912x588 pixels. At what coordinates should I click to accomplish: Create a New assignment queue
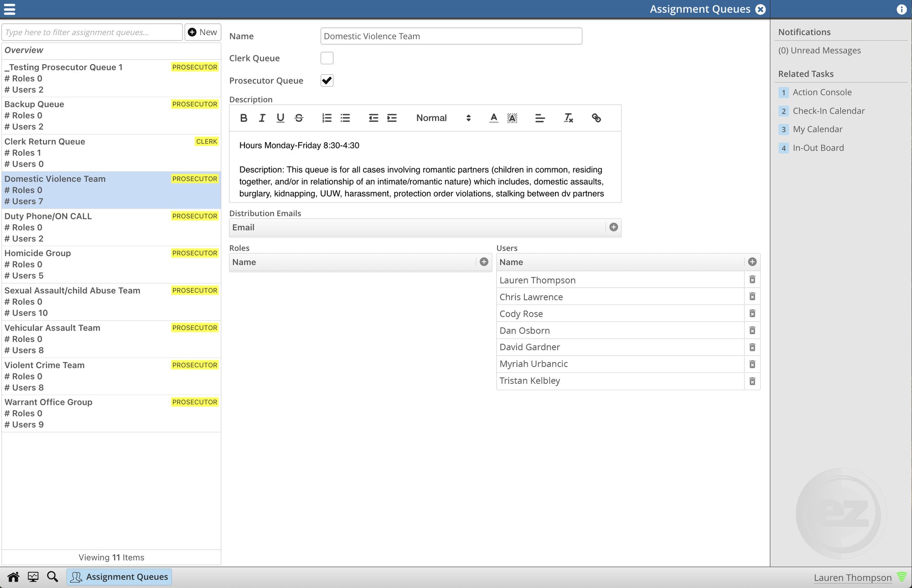(203, 32)
